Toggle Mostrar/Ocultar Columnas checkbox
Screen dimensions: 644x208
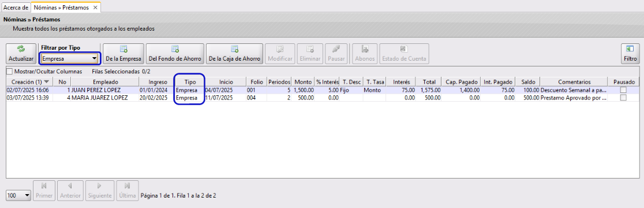(x=10, y=71)
